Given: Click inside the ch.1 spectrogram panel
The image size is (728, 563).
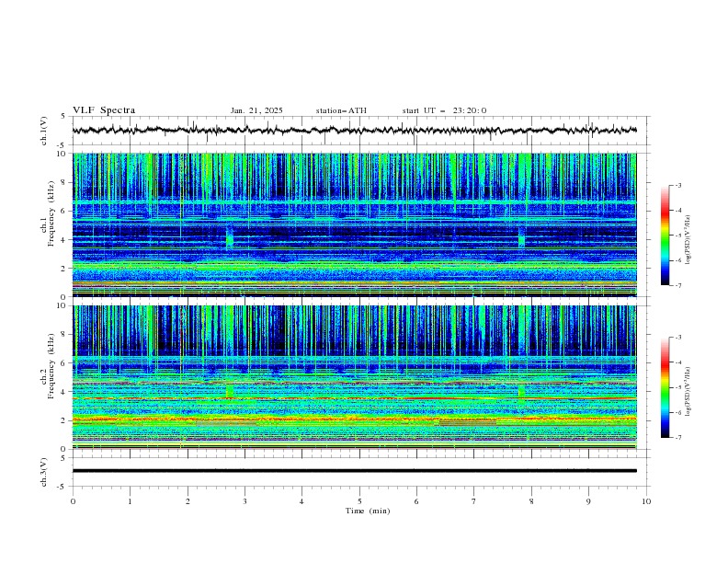Looking at the screenshot, I should pyautogui.click(x=354, y=224).
